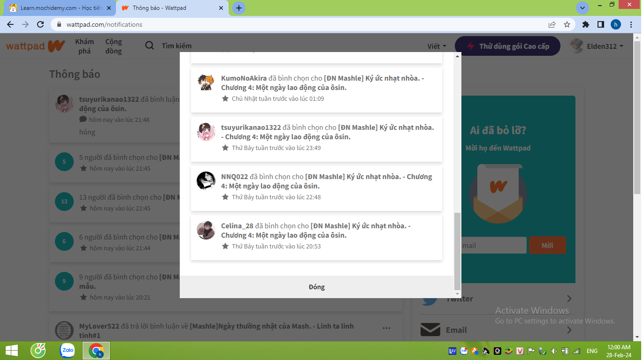Open the Việt language dropdown
Screen dimensions: 644x360
pyautogui.click(x=437, y=46)
